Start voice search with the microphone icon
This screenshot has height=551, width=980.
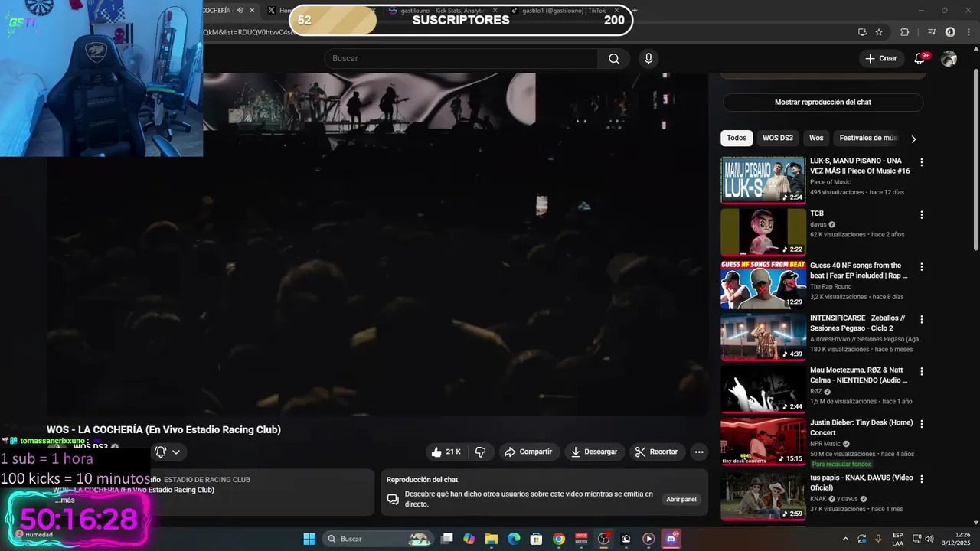(648, 59)
